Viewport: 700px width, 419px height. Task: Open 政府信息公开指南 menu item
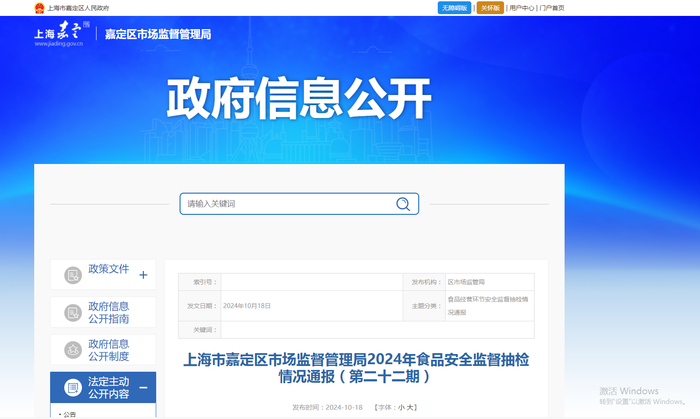pos(108,313)
